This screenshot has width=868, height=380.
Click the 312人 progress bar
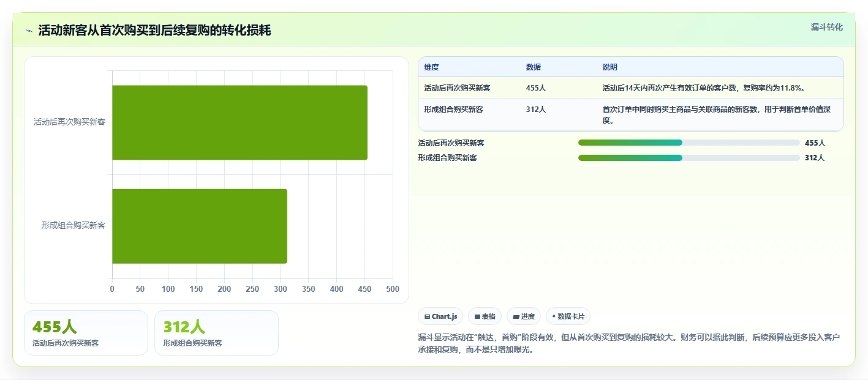click(689, 157)
